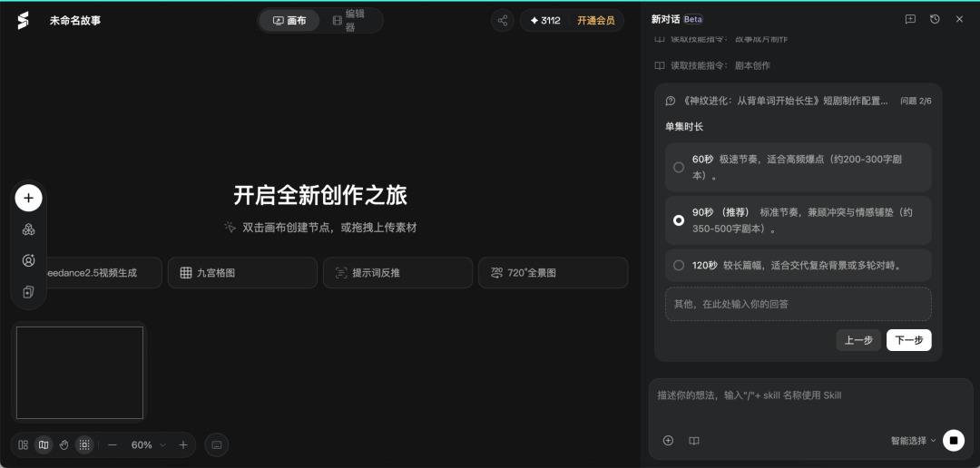Viewport: 980px width, 468px height.
Task: Click the 九宫格图 shortcut card
Action: tap(242, 273)
